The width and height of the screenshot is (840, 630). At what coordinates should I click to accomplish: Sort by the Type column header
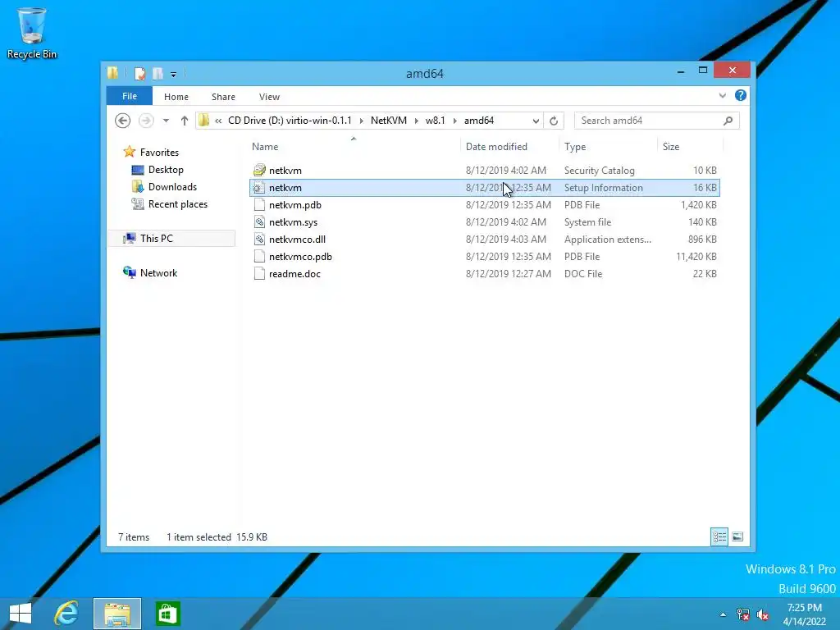coord(575,147)
